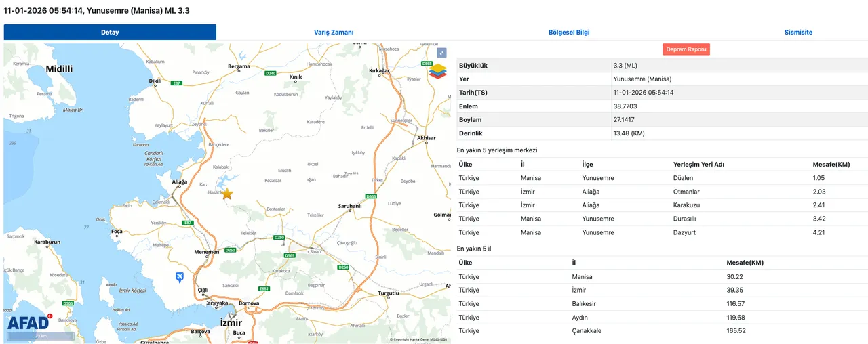Click the Kırkağaç label on the map
This screenshot has height=344, width=868.
coord(380,70)
